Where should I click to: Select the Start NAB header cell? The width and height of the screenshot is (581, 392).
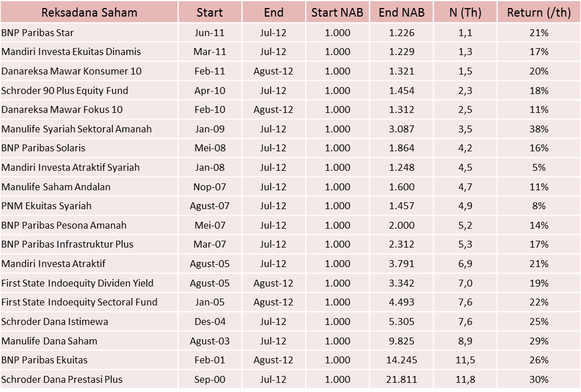pyautogui.click(x=337, y=13)
